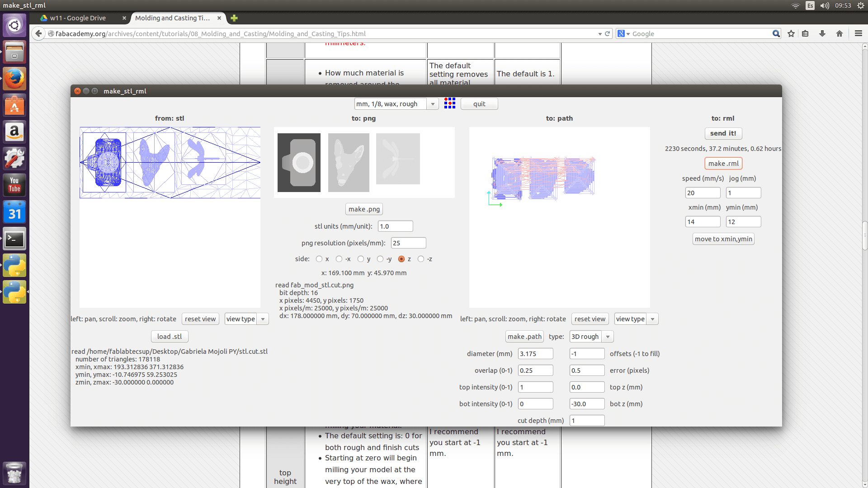The image size is (868, 488).
Task: Select side -z radio button
Action: click(421, 259)
